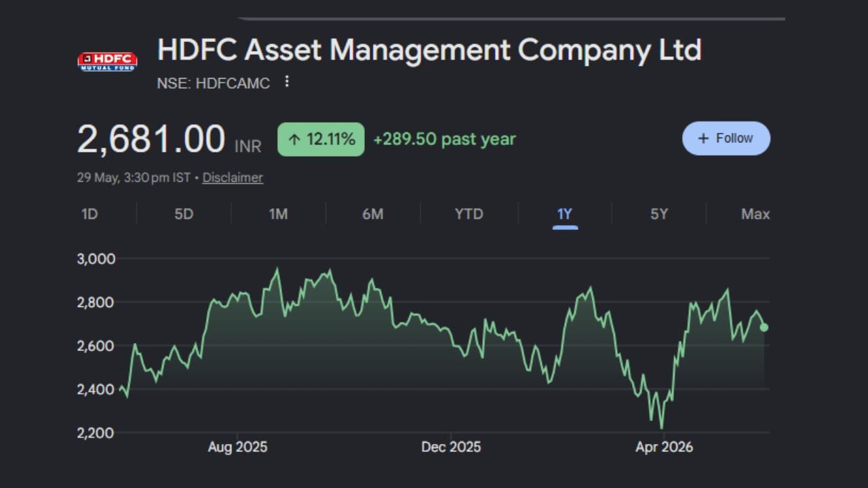Click the NSE: HDFCAMC ticker label
The width and height of the screenshot is (868, 488).
click(x=214, y=83)
